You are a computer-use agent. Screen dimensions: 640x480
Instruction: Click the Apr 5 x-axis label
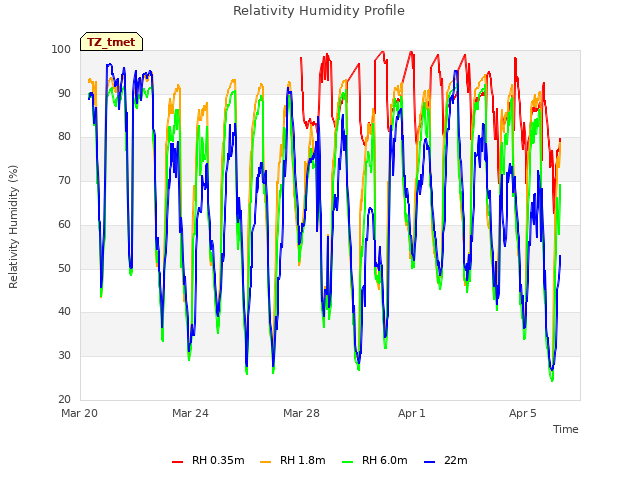[x=522, y=413]
